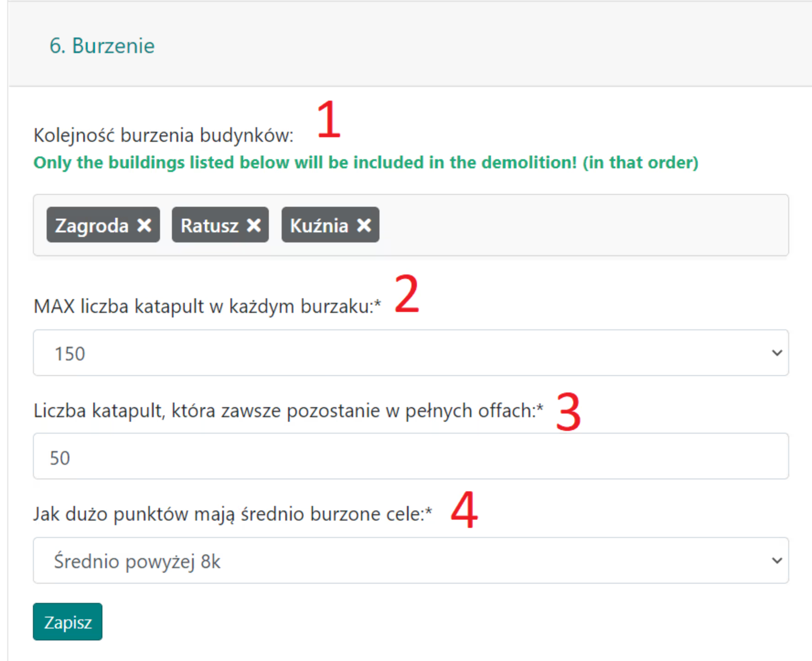Click the X inside the Kuźnia chip
The width and height of the screenshot is (812, 661).
pyautogui.click(x=363, y=225)
